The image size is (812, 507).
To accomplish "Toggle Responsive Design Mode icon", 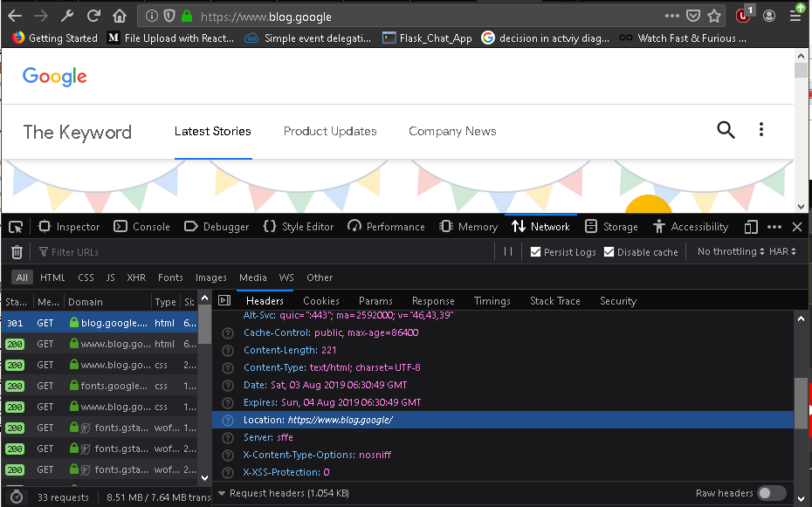I will pos(751,227).
